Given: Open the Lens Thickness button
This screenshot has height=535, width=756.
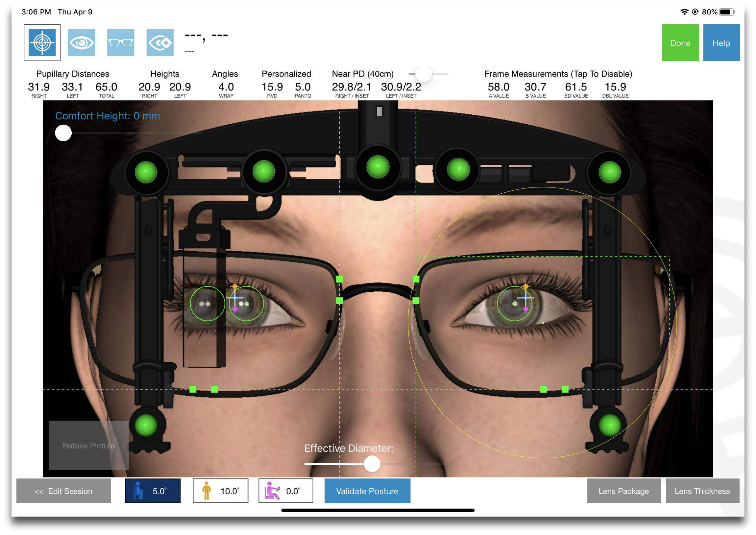Looking at the screenshot, I should coord(702,491).
